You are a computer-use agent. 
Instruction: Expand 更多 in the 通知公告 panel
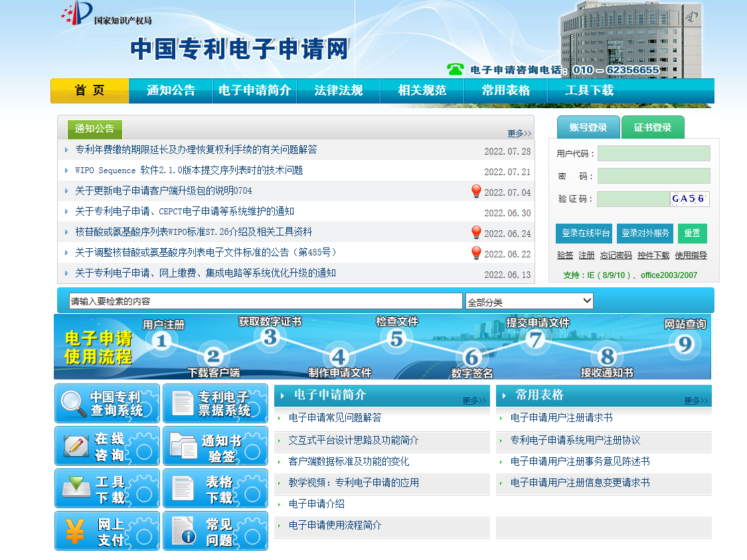tap(519, 133)
